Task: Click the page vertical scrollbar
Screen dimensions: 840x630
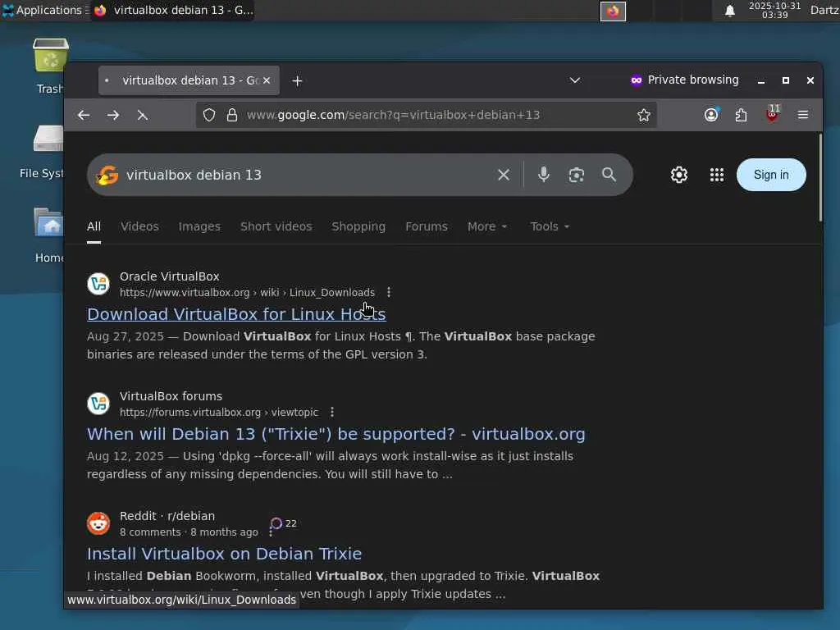Action: [x=819, y=177]
